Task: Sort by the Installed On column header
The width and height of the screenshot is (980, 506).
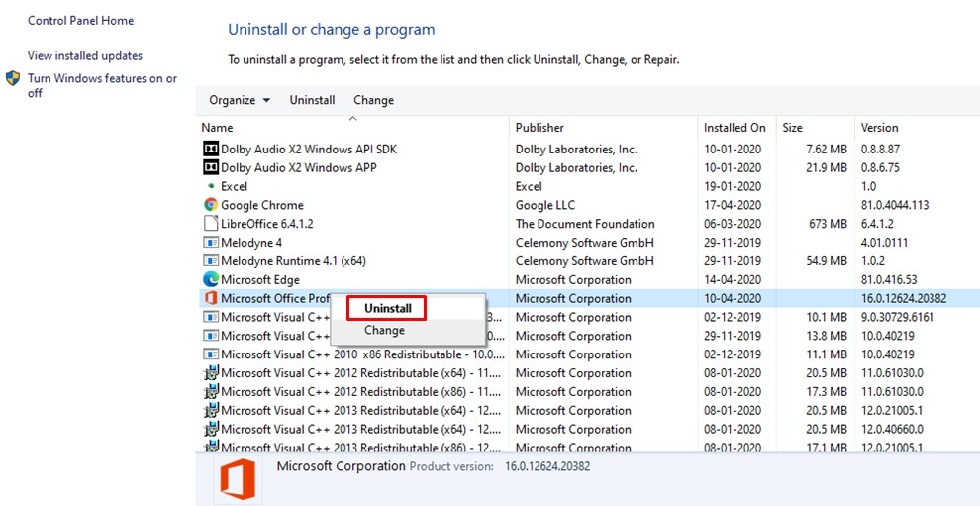Action: pyautogui.click(x=736, y=128)
